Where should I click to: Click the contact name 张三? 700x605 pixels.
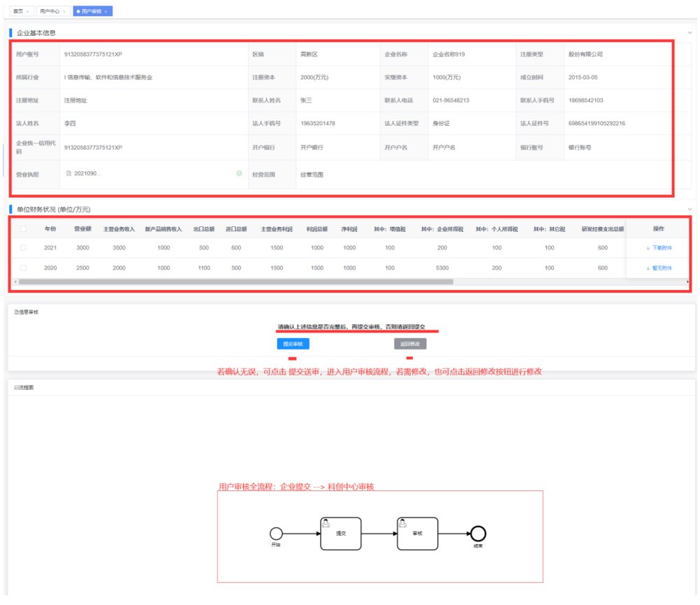(x=306, y=101)
